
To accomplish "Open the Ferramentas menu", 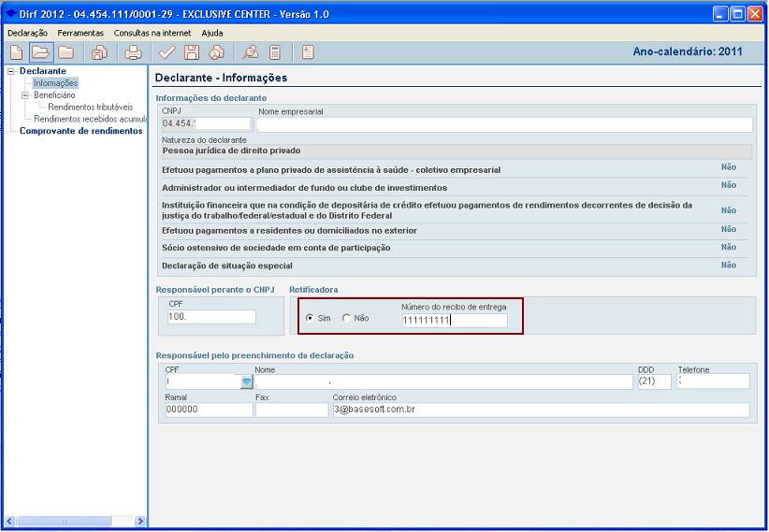I will pyautogui.click(x=80, y=33).
